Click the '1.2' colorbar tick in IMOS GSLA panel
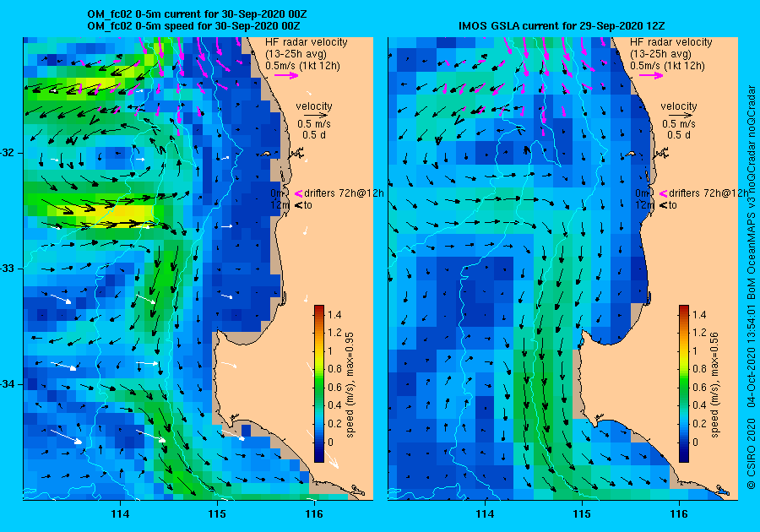The image size is (760, 532). click(x=699, y=333)
